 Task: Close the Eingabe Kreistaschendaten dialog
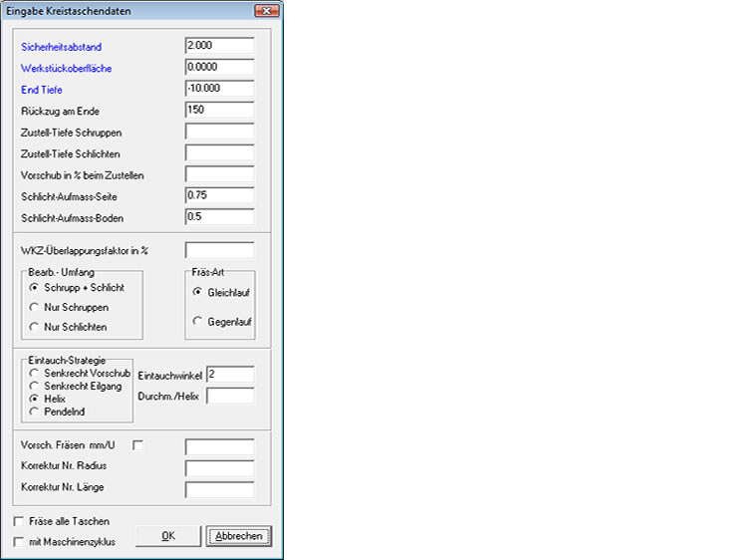pyautogui.click(x=266, y=11)
